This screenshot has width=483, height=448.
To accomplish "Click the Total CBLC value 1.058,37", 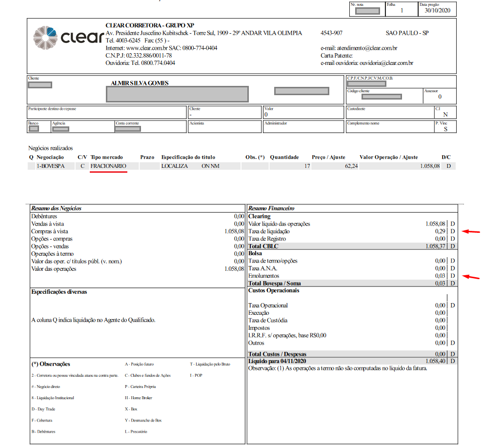I will point(436,246).
